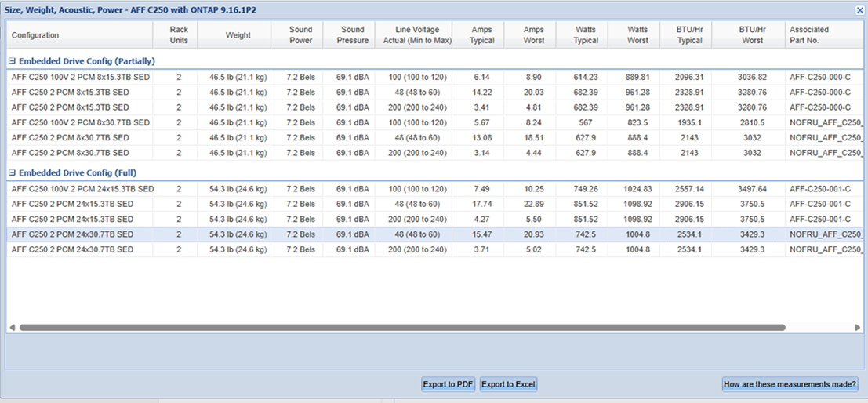This screenshot has height=403, width=868.
Task: Click horizontal scrollbar left arrow
Action: (x=13, y=328)
